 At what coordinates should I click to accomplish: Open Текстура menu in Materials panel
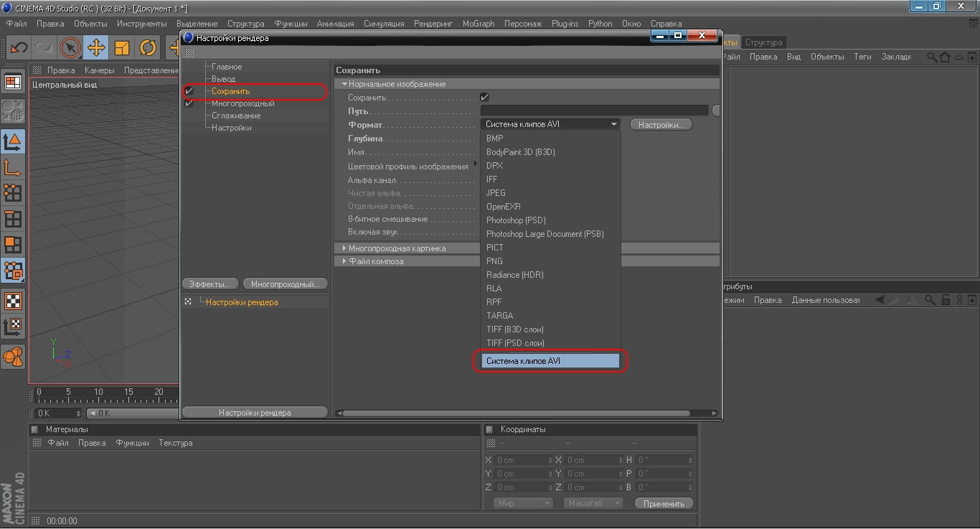176,443
